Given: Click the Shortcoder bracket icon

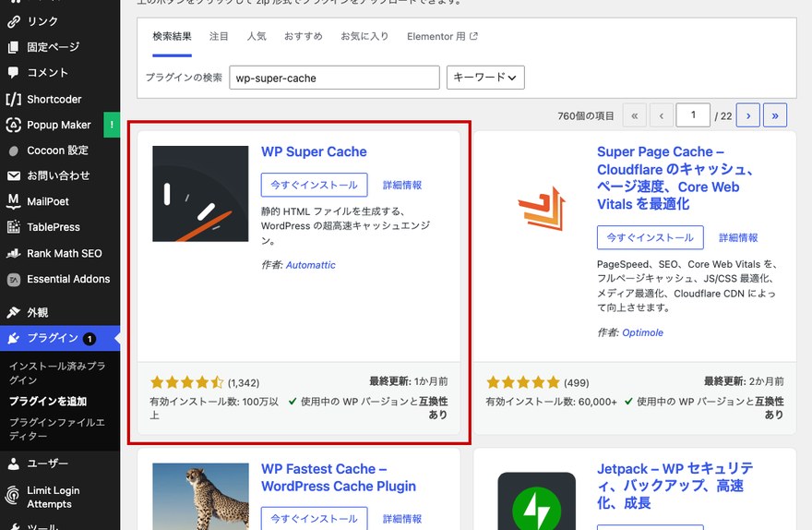Looking at the screenshot, I should coord(14,99).
